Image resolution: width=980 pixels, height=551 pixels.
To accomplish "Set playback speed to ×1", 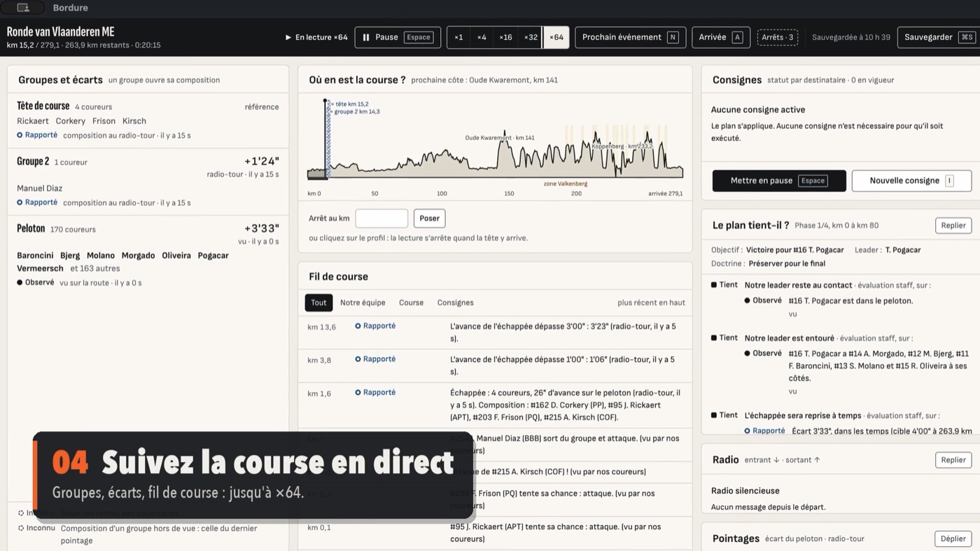I will coord(458,37).
